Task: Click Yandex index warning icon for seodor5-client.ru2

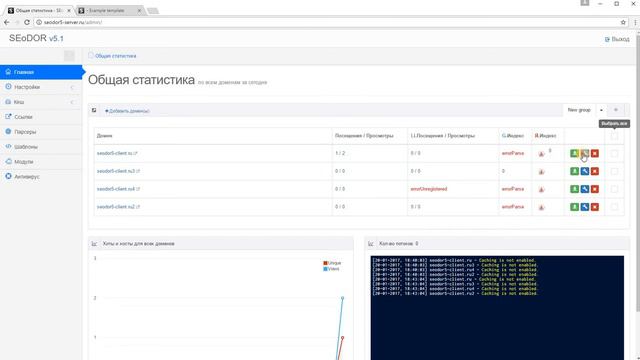Action: (x=541, y=207)
